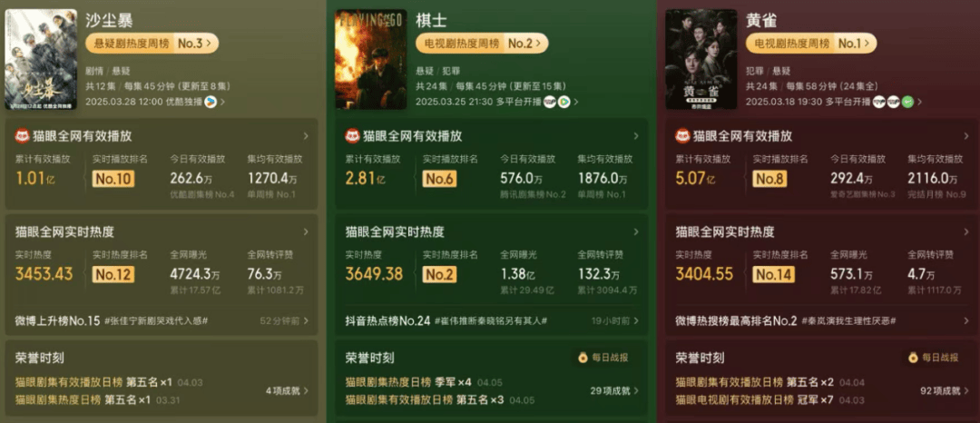Image resolution: width=980 pixels, height=423 pixels.
Task: Expand 沙尘暴 猫眼全网有效播放 arrow
Action: pos(306,136)
